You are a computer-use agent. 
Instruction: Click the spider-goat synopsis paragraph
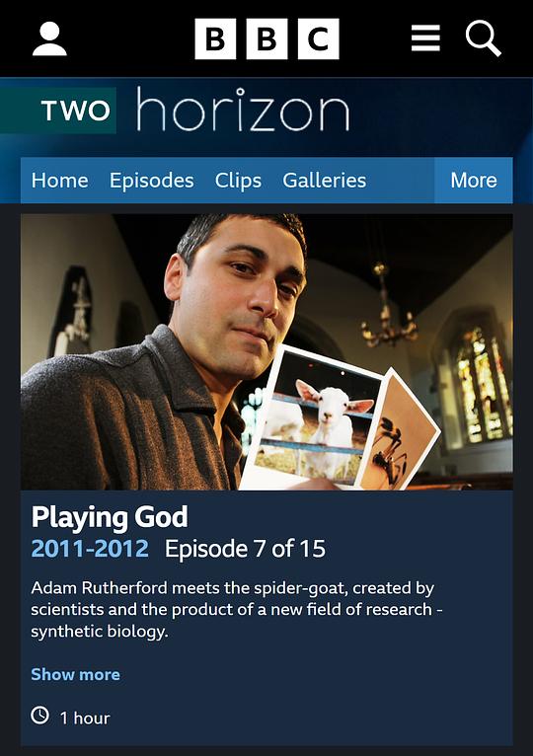(x=236, y=609)
